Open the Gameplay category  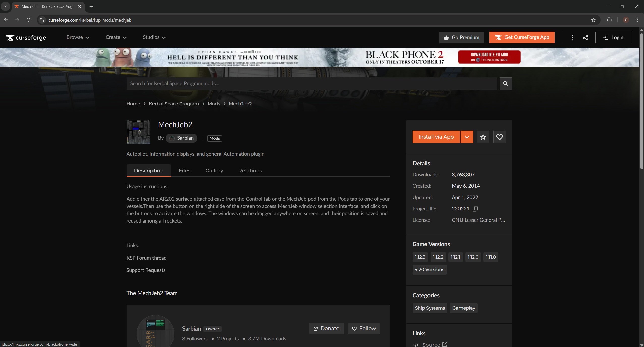coord(464,308)
